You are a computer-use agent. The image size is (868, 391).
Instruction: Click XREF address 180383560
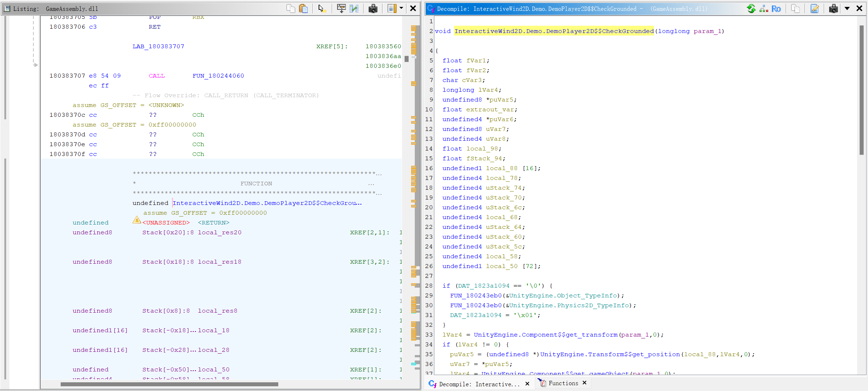tap(383, 46)
